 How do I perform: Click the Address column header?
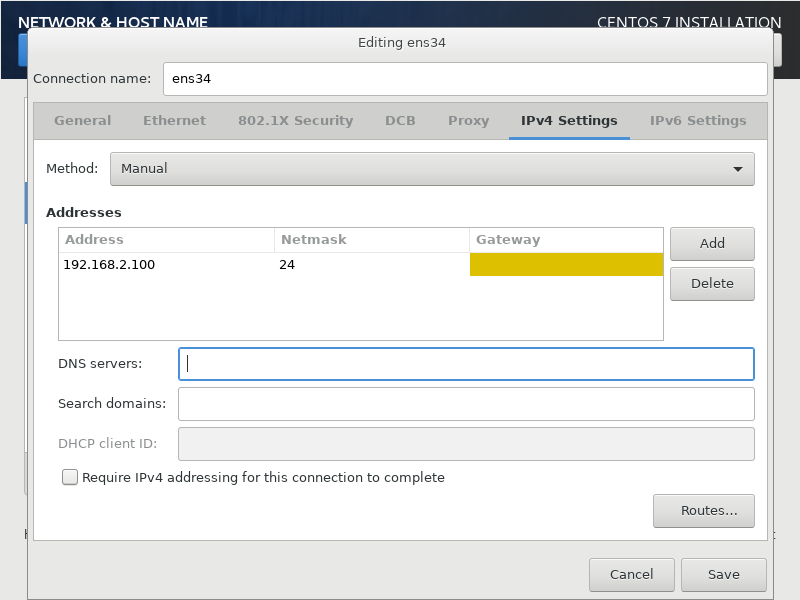(167, 240)
